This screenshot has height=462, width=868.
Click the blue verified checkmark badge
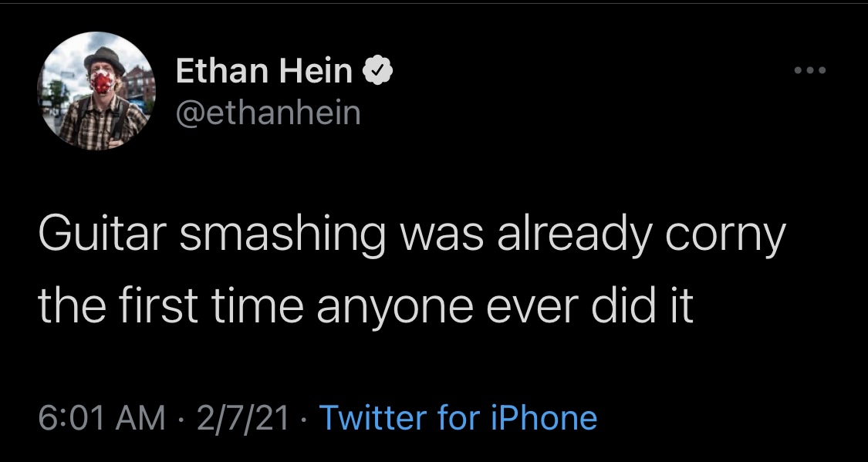coord(377,71)
